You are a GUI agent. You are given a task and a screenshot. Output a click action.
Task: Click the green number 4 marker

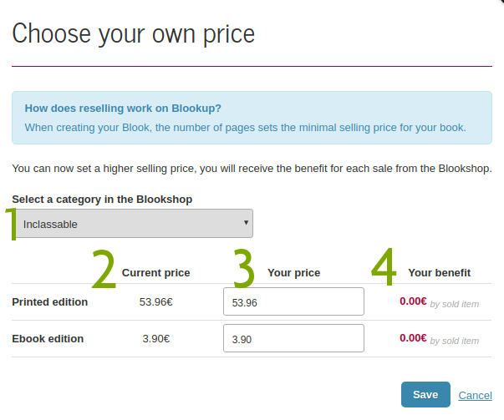click(384, 266)
